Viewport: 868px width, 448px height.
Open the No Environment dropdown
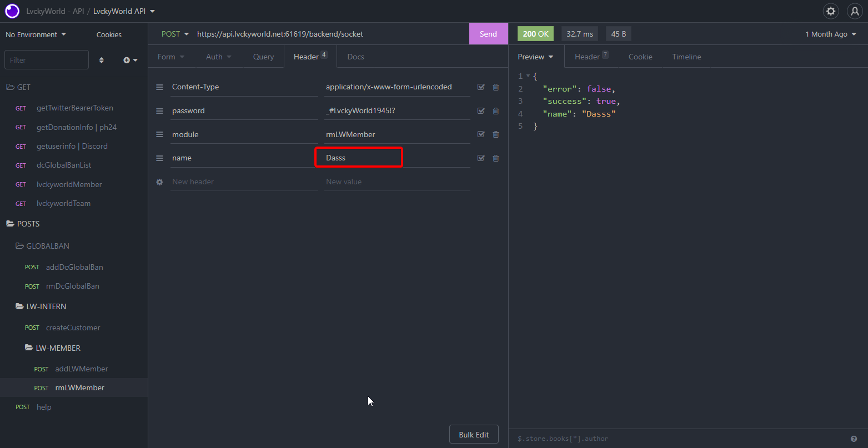pyautogui.click(x=36, y=34)
